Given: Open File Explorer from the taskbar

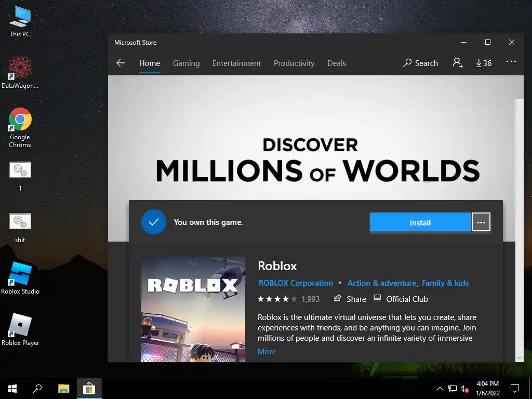Looking at the screenshot, I should [63, 389].
